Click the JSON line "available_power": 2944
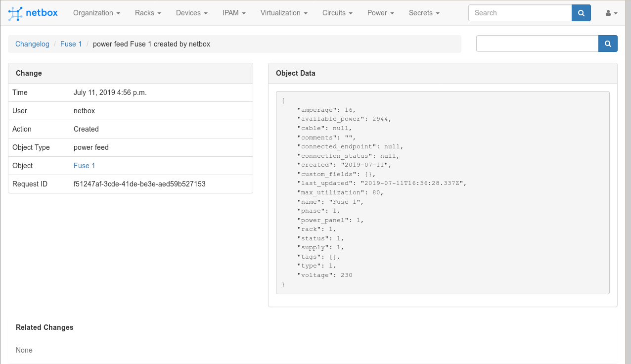This screenshot has width=631, height=364. (x=345, y=119)
